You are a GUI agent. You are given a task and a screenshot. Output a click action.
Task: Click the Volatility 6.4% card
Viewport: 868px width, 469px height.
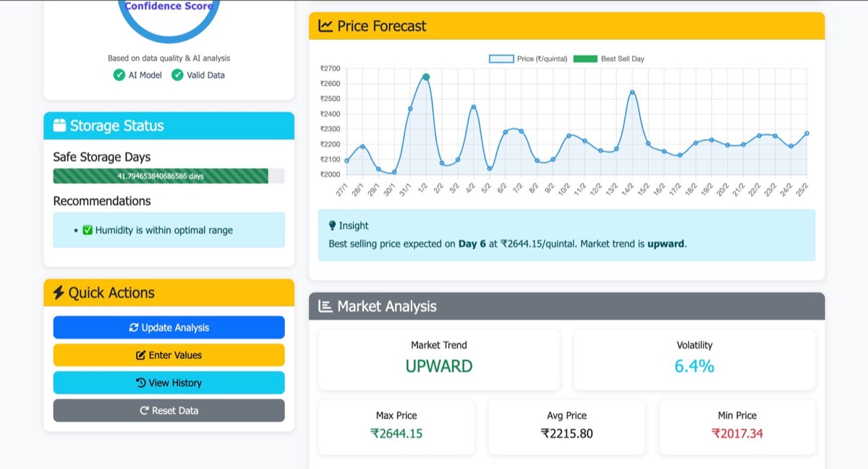(694, 360)
